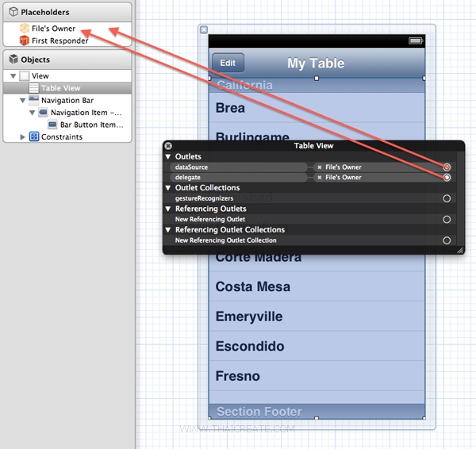Select File's Owner placeholder
This screenshot has height=449, width=476.
coord(67,29)
